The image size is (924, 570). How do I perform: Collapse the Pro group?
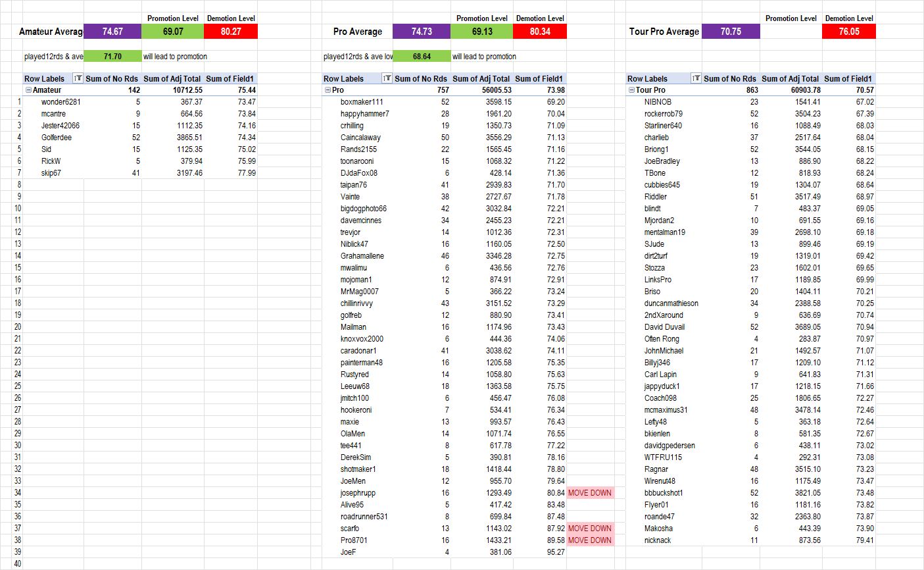click(x=328, y=90)
